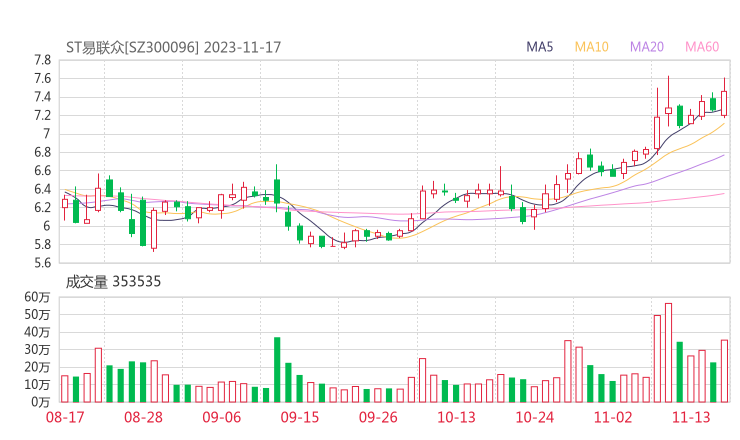Screen dimensions: 740x440
Task: Click the 7.8 price axis label
Action: pyautogui.click(x=42, y=60)
